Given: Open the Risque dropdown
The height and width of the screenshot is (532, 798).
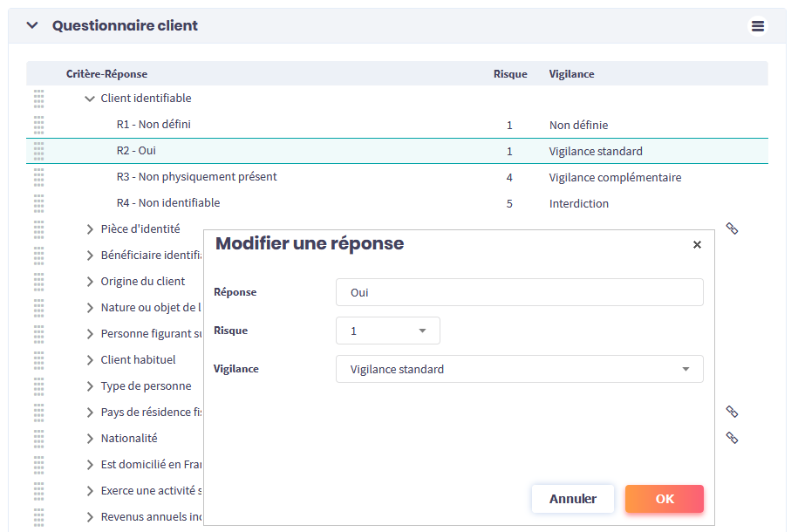Looking at the screenshot, I should (388, 331).
